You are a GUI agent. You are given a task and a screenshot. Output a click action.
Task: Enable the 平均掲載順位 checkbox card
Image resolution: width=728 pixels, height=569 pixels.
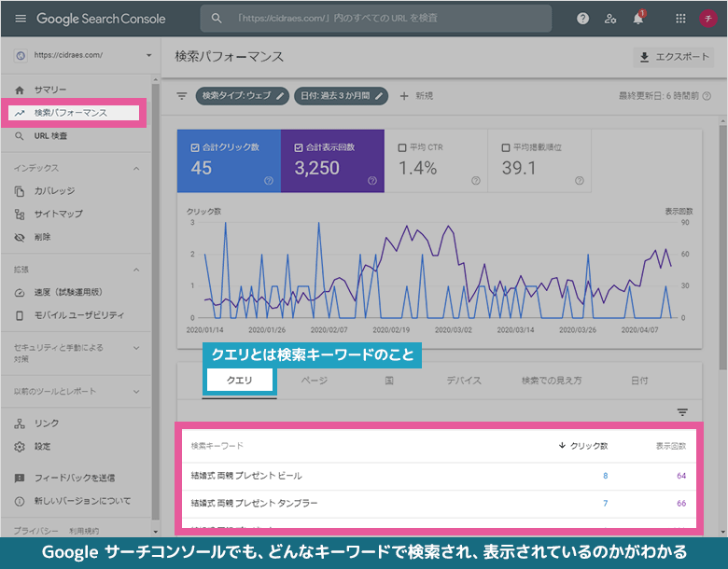[x=539, y=161]
